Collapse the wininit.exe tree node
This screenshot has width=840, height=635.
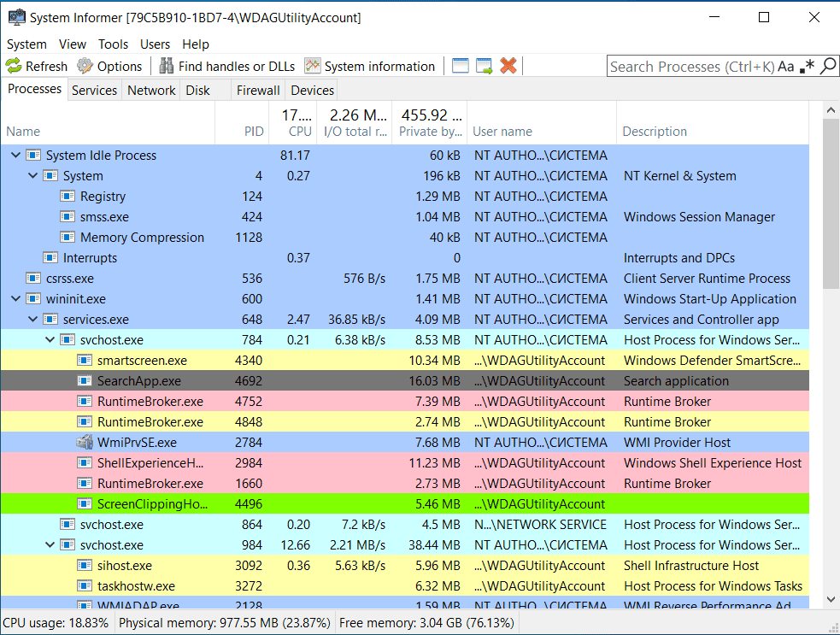[x=16, y=298]
